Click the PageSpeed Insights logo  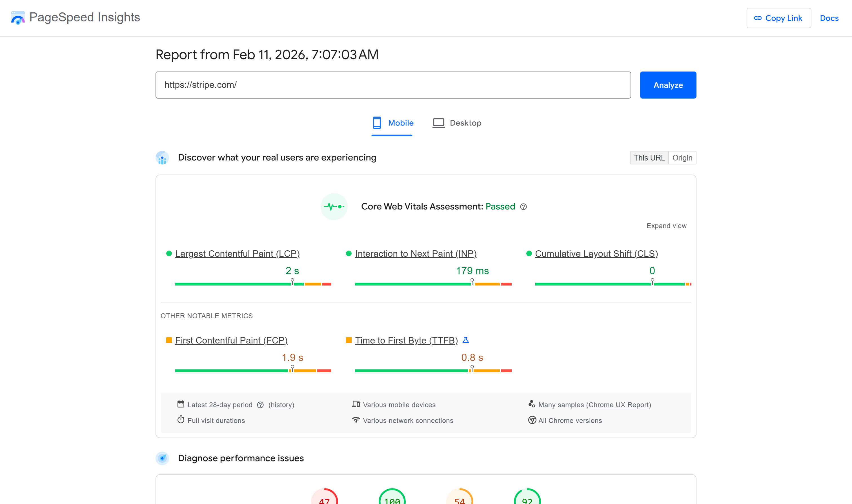coord(18,18)
